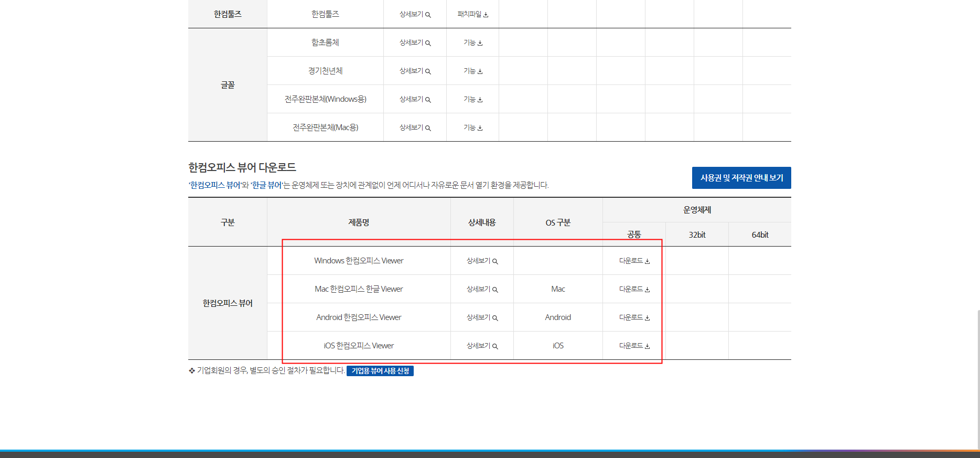Open 상세보기 magnifier for 경기천년체

coord(415,71)
